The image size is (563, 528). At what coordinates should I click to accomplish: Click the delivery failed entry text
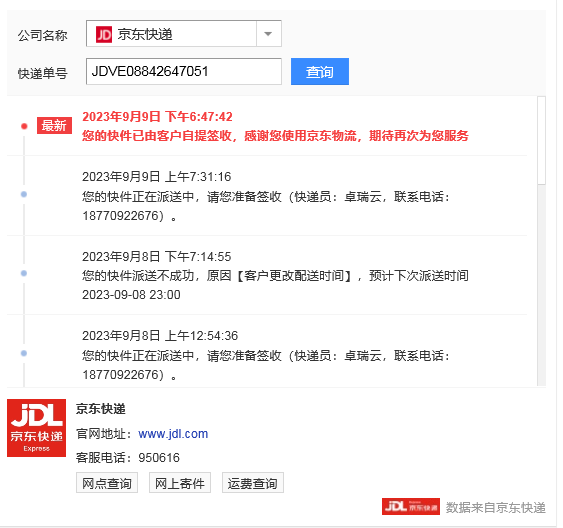click(275, 285)
